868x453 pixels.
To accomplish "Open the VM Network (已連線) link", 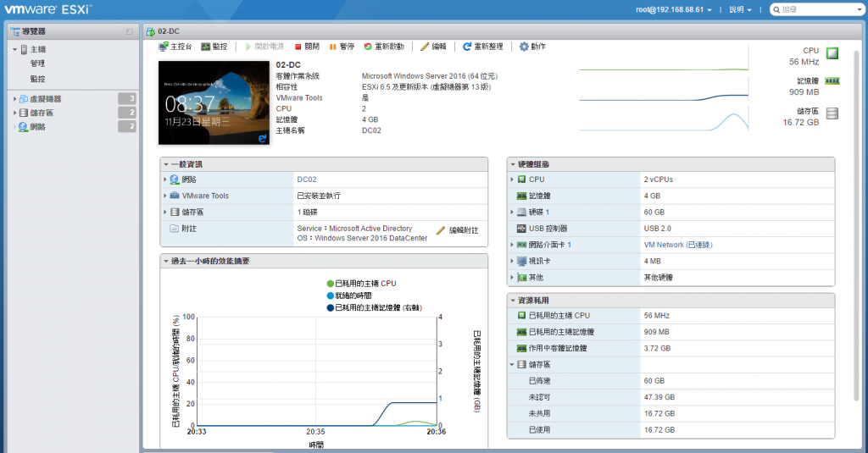I will [678, 245].
